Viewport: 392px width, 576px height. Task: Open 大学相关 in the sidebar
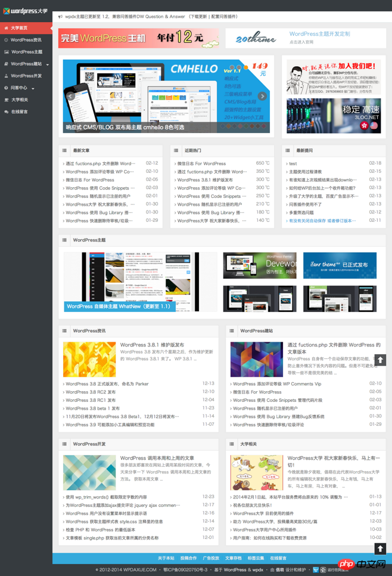(x=20, y=100)
